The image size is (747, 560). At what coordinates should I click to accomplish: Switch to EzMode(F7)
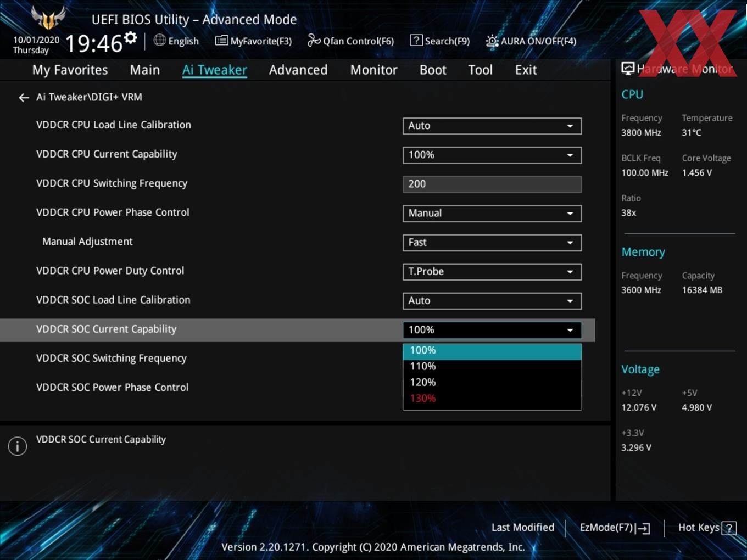coord(615,528)
